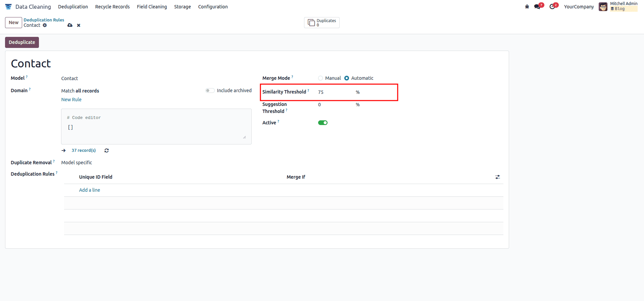Screen dimensions: 644x301
Task: Click the Duplicates stat button
Action: (x=321, y=22)
